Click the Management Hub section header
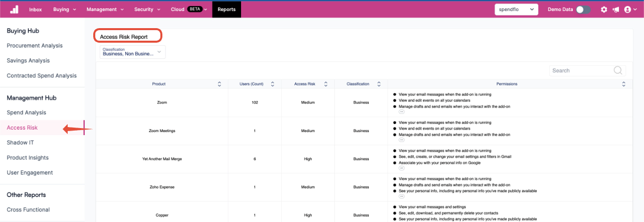644x222 pixels. click(32, 98)
